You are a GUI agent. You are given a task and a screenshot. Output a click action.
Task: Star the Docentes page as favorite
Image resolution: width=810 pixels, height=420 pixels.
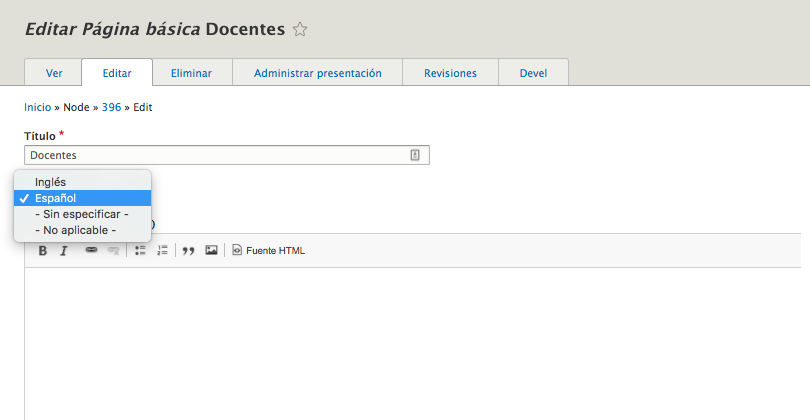coord(300,30)
